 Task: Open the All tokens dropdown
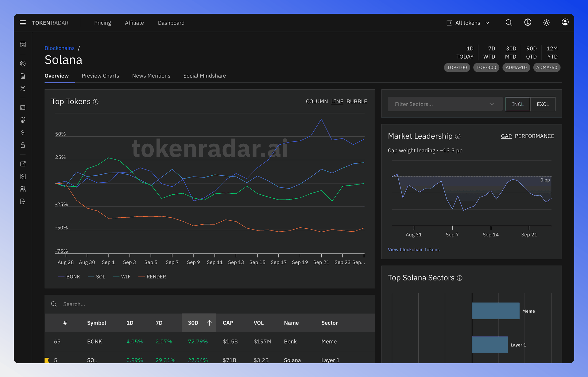pos(468,23)
